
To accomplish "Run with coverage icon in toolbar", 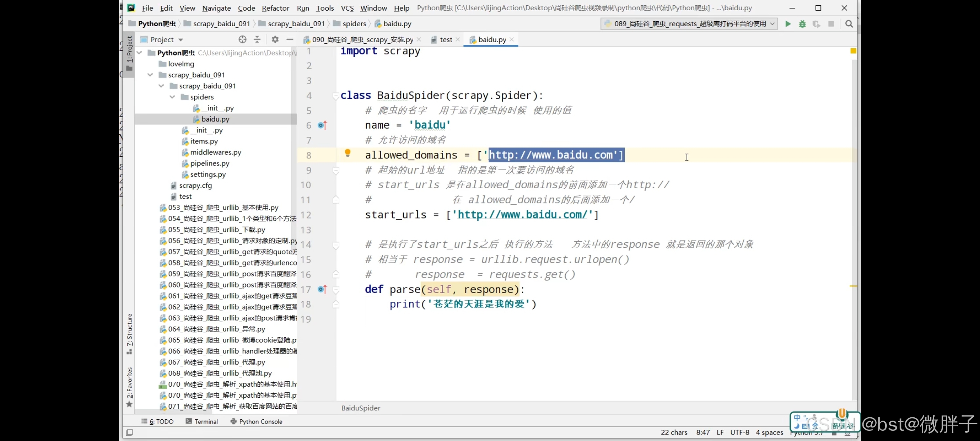I will pyautogui.click(x=816, y=24).
